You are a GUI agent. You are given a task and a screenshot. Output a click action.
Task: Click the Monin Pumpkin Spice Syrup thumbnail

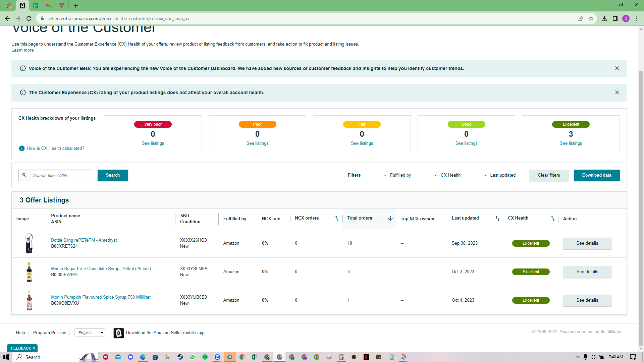pos(30,300)
